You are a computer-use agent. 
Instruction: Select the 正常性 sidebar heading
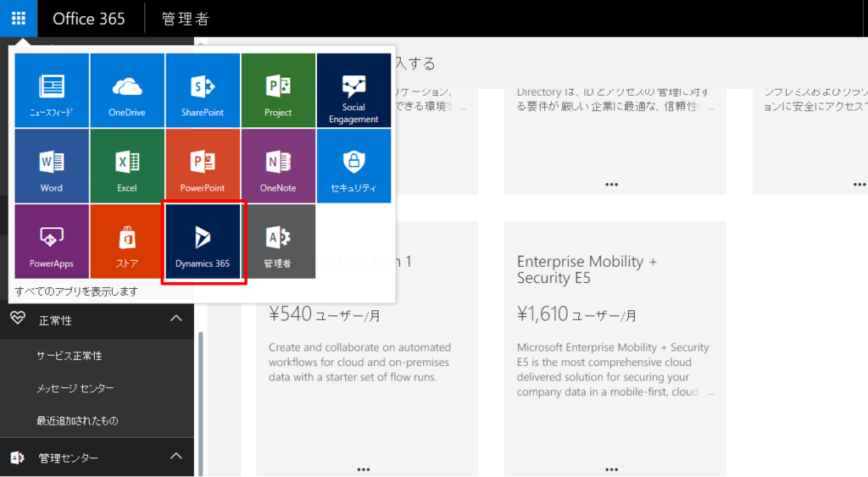pyautogui.click(x=55, y=320)
